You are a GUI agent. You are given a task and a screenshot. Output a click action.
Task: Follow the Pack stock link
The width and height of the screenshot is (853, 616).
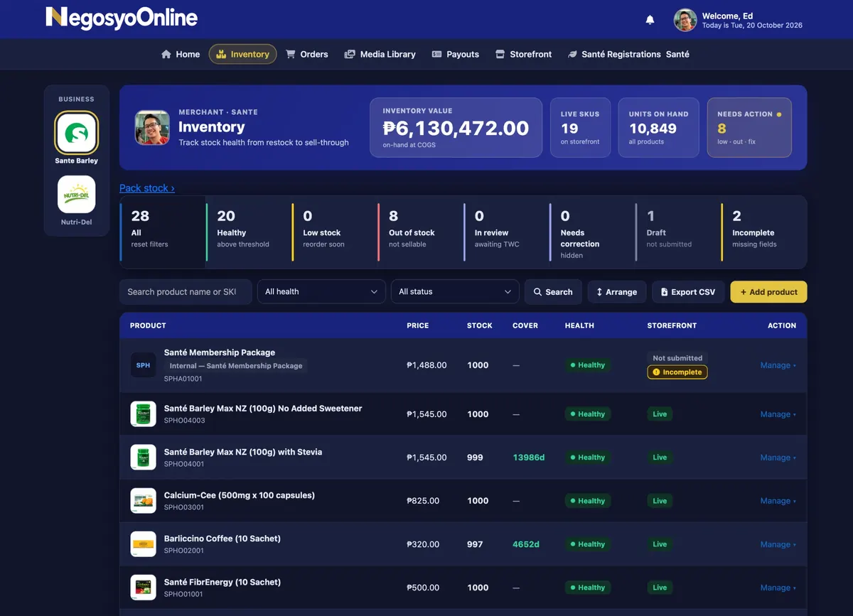[146, 188]
